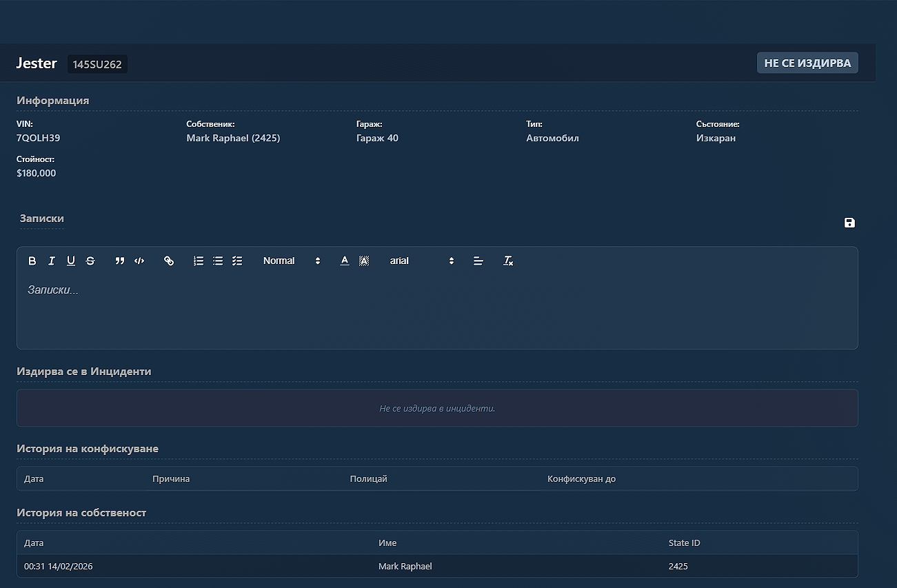Click the Гараж 40 value
Screen dimensions: 897x588
pyautogui.click(x=377, y=138)
